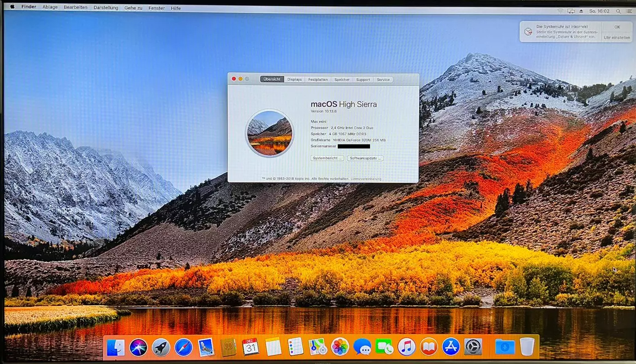
Task: Open Photos colorful flower icon
Action: point(340,347)
